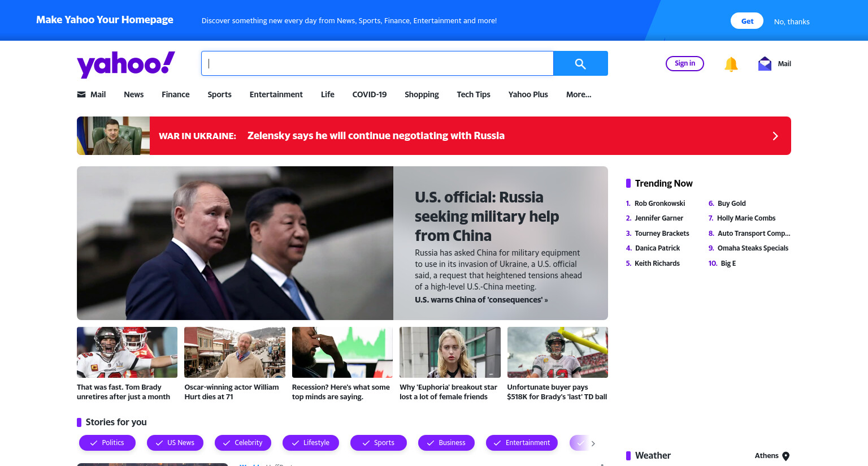The width and height of the screenshot is (868, 466).
Task: Open Tech Tips in the navigation bar
Action: point(474,94)
